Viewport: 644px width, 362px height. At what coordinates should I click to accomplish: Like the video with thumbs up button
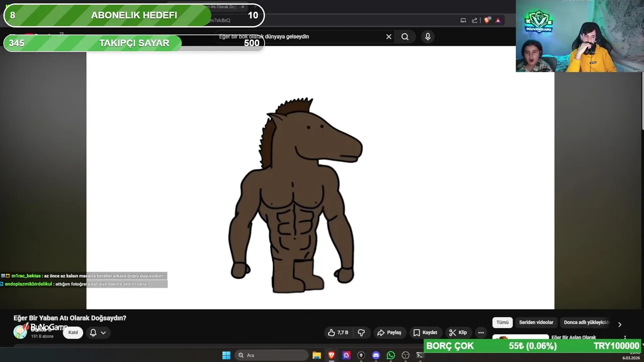coord(338,332)
